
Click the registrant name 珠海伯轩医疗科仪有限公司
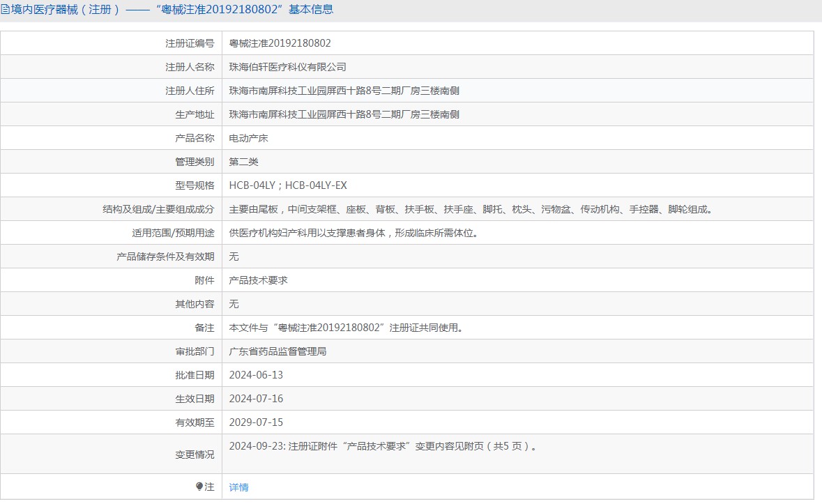click(287, 67)
